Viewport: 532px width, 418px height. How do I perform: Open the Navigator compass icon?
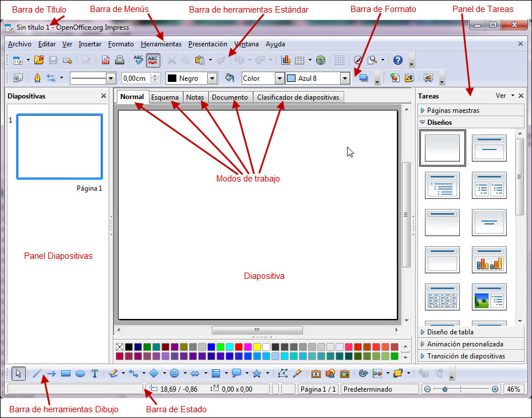pyautogui.click(x=358, y=60)
